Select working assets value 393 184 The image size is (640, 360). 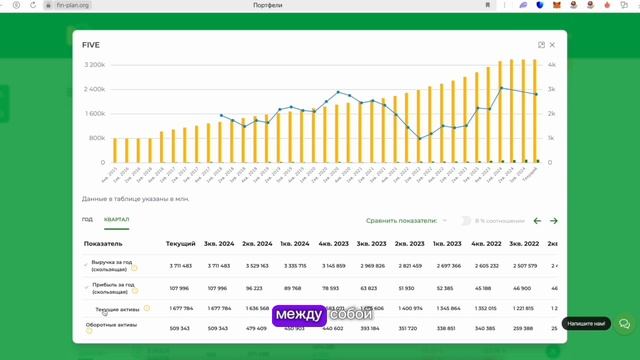pos(370,328)
